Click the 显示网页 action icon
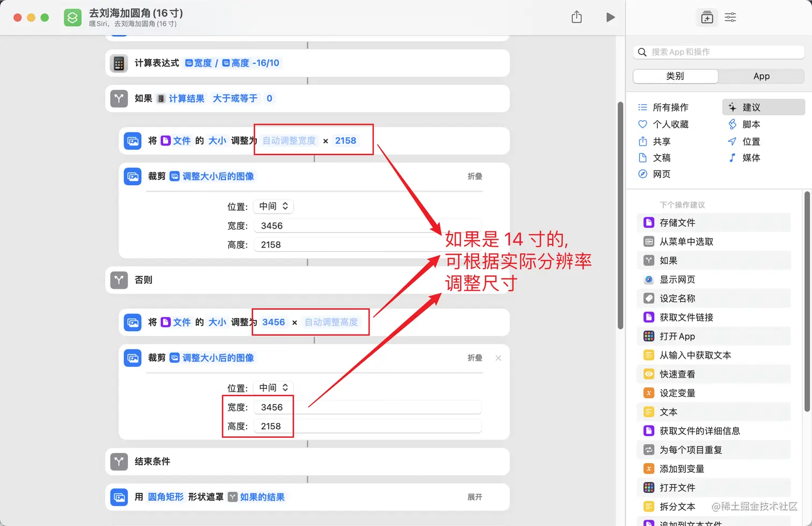Image resolution: width=812 pixels, height=526 pixels. 649,280
